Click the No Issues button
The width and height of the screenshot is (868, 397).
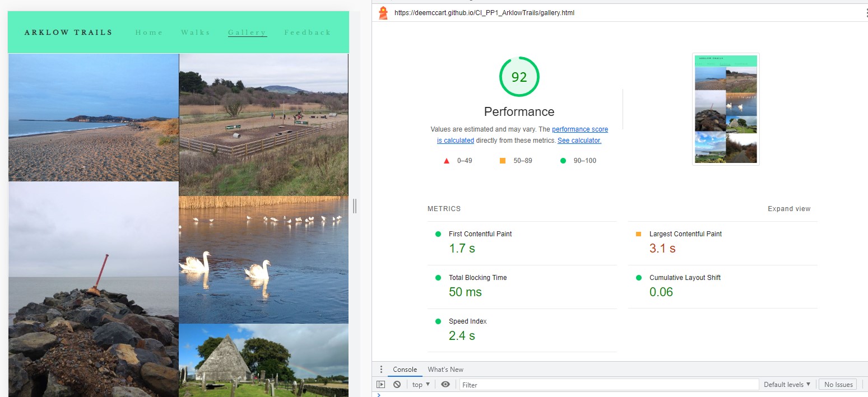tap(837, 385)
